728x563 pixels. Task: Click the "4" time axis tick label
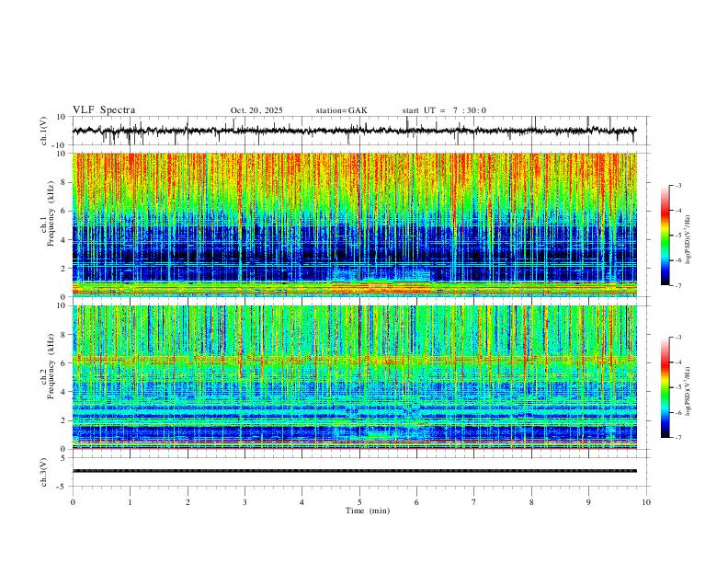[x=301, y=501]
